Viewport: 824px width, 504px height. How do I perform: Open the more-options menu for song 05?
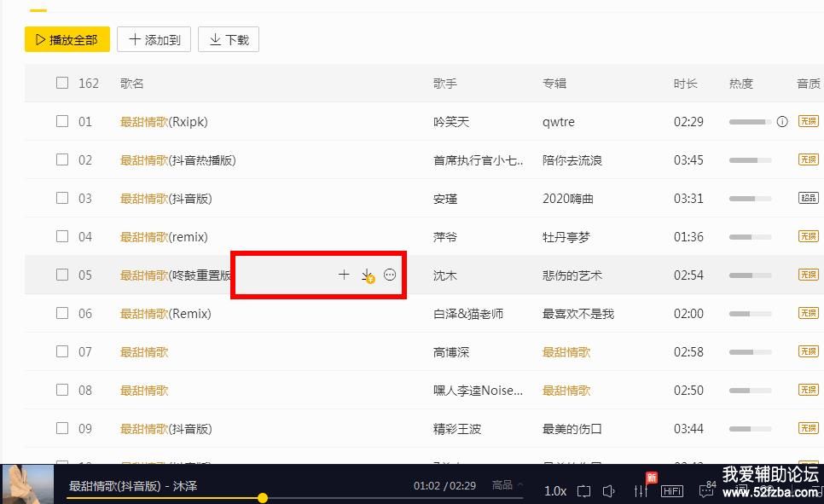pos(390,275)
